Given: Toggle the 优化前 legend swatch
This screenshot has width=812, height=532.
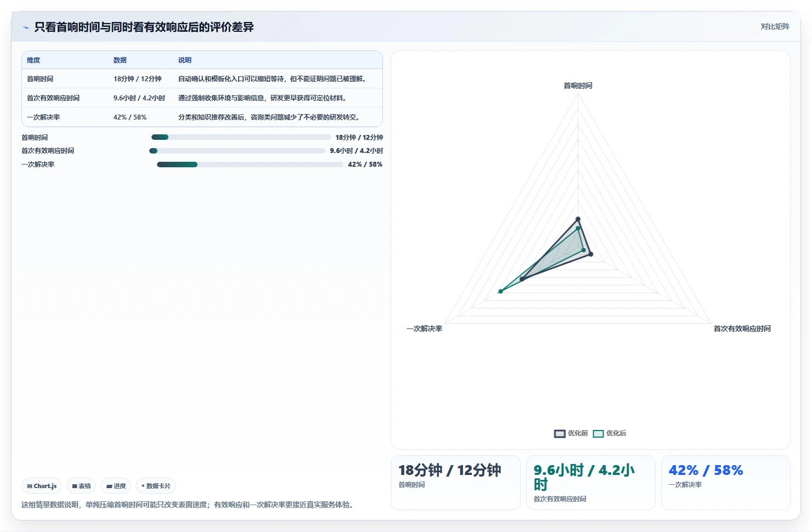Looking at the screenshot, I should [560, 434].
